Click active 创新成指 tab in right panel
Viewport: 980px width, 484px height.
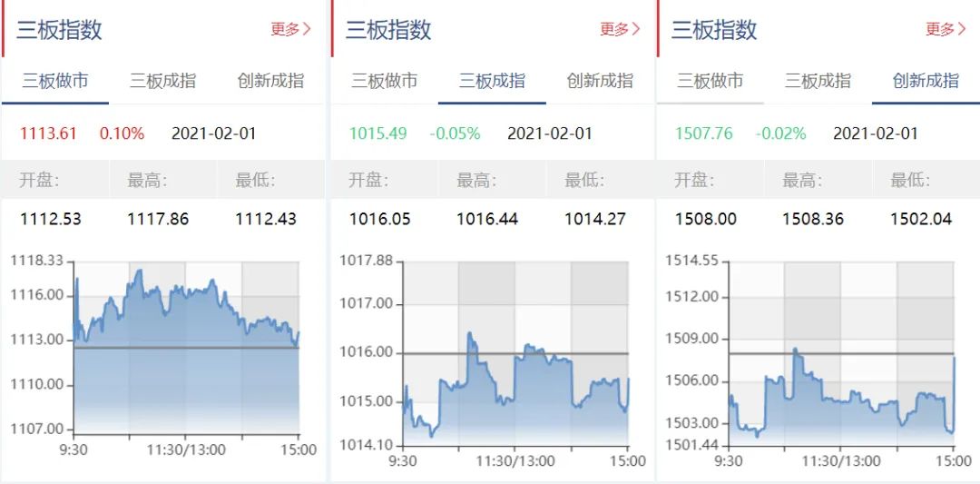point(926,81)
